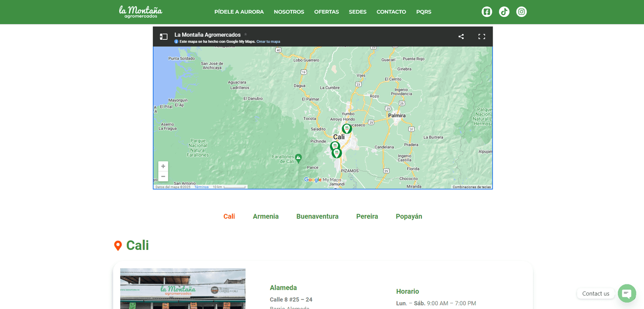Click the Lobo Guerrero label on map
This screenshot has height=309, width=644.
pos(306,60)
